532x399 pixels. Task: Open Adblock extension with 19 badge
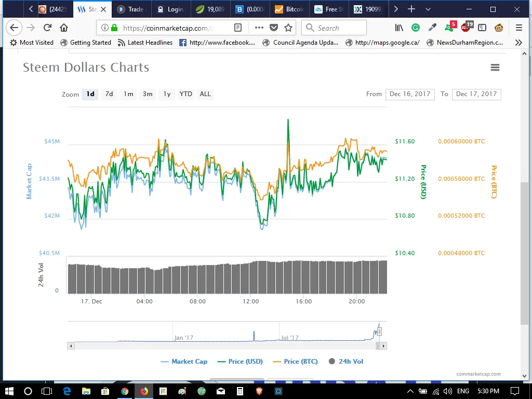467,27
